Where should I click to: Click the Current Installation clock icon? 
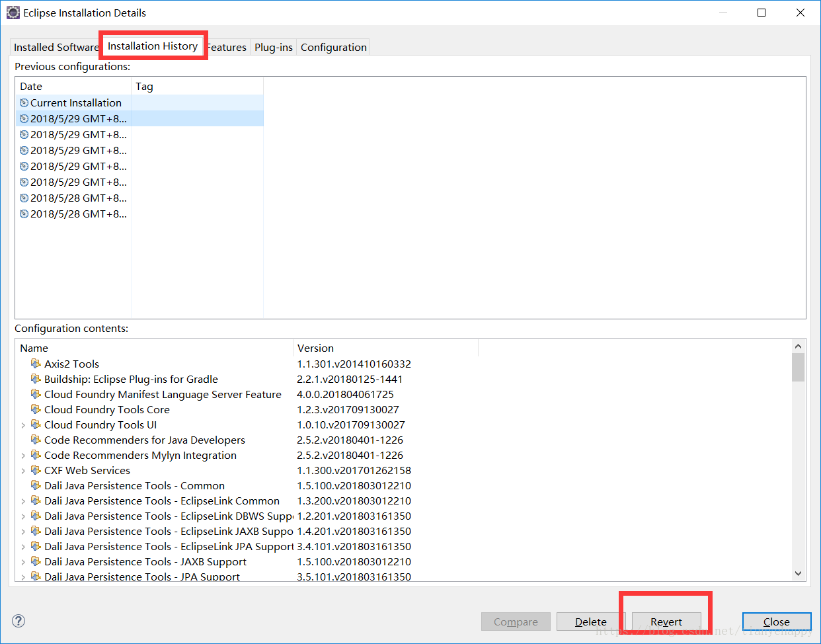coord(24,102)
